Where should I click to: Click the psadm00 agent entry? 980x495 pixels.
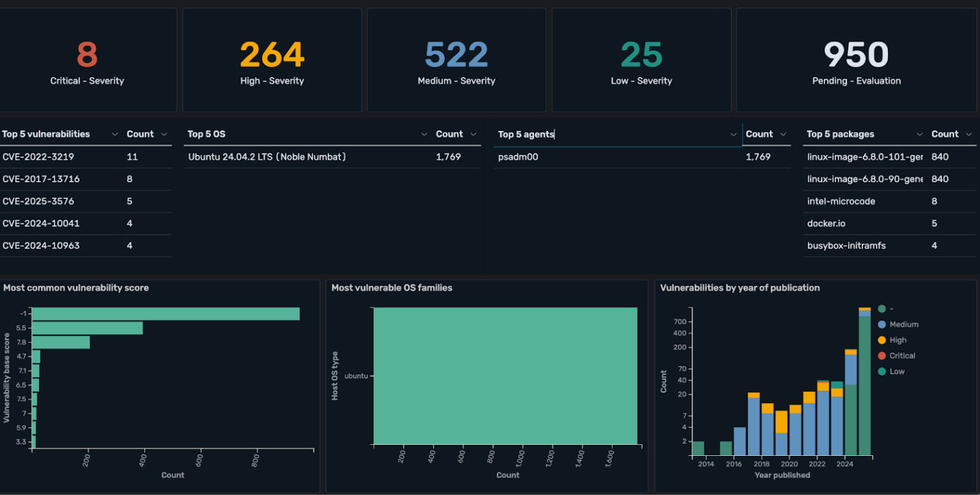[518, 157]
